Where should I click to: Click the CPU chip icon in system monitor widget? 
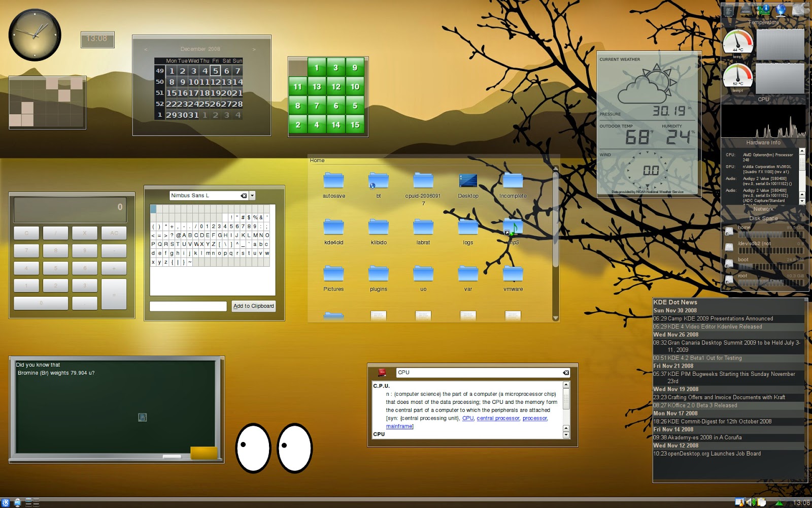point(728,10)
